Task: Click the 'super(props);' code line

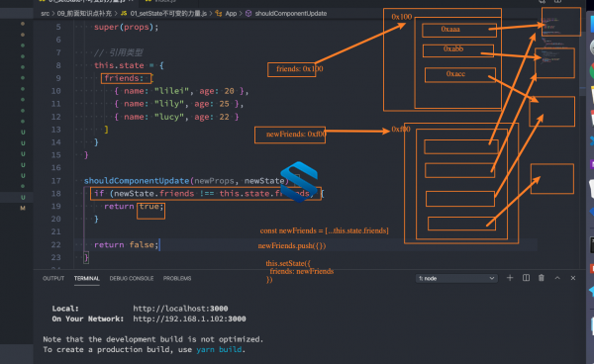Action: pos(126,28)
